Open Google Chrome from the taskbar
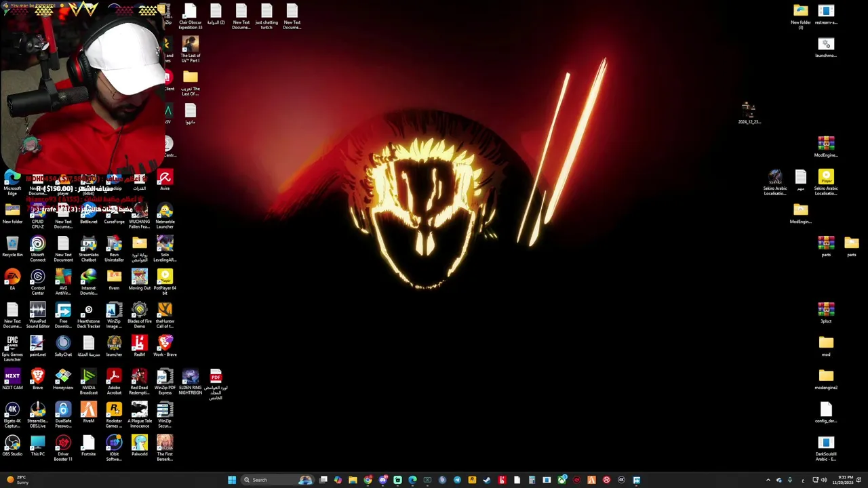 click(368, 480)
